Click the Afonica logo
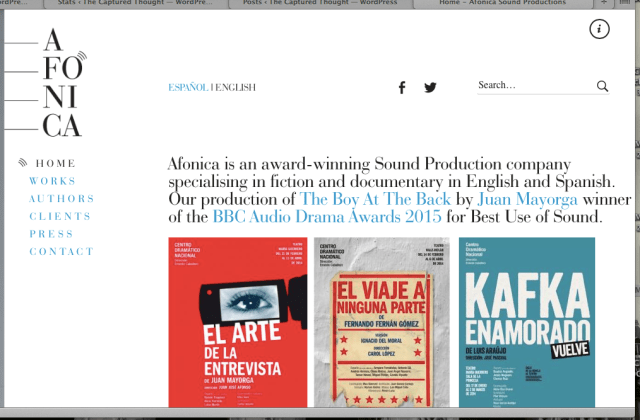Screen dimensions: 640x420 click(62, 83)
